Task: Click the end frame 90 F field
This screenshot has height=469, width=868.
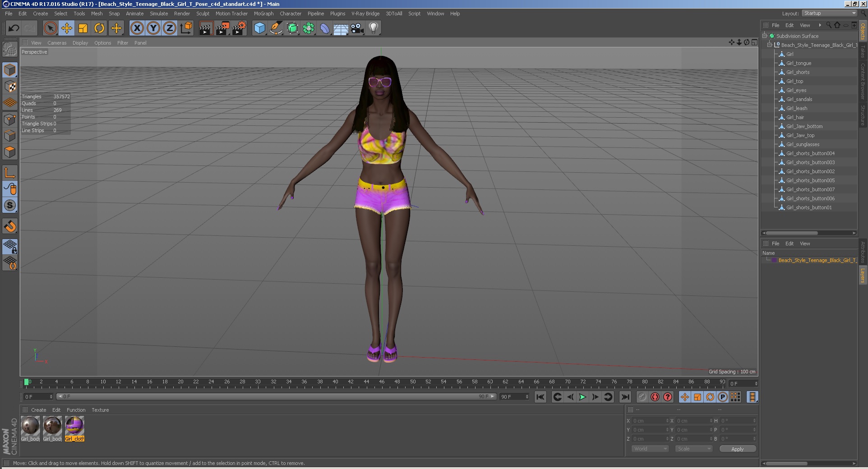Action: pyautogui.click(x=514, y=397)
